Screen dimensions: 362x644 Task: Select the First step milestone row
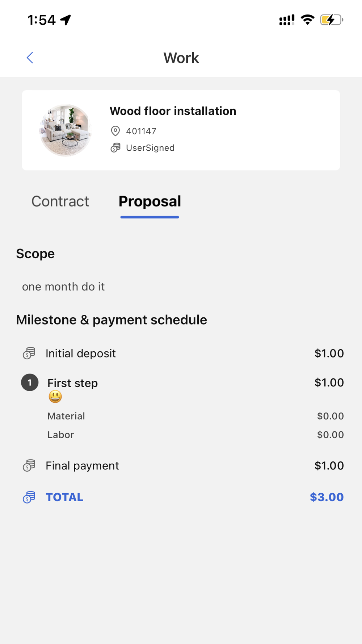(73, 383)
